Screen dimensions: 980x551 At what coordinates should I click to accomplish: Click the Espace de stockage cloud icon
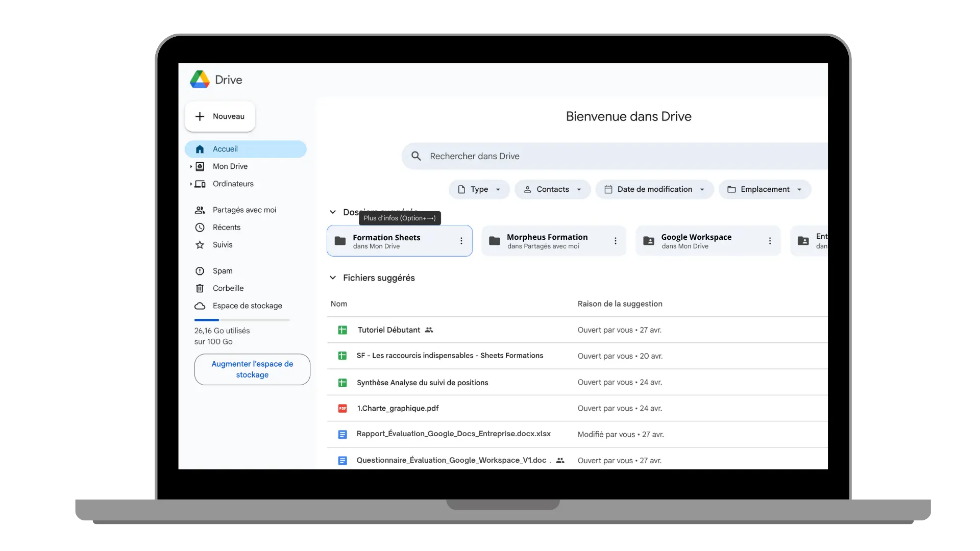(200, 306)
